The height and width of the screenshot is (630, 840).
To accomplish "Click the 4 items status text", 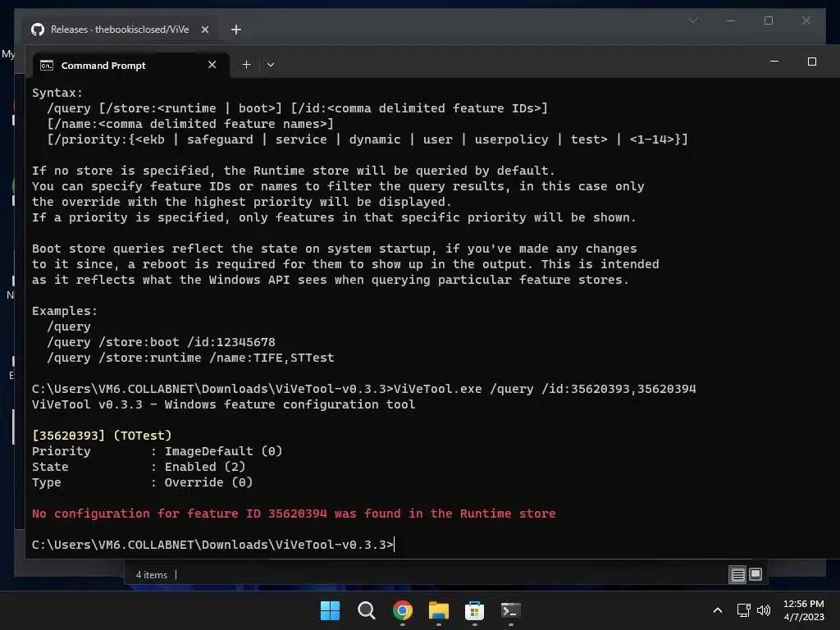I will click(152, 575).
